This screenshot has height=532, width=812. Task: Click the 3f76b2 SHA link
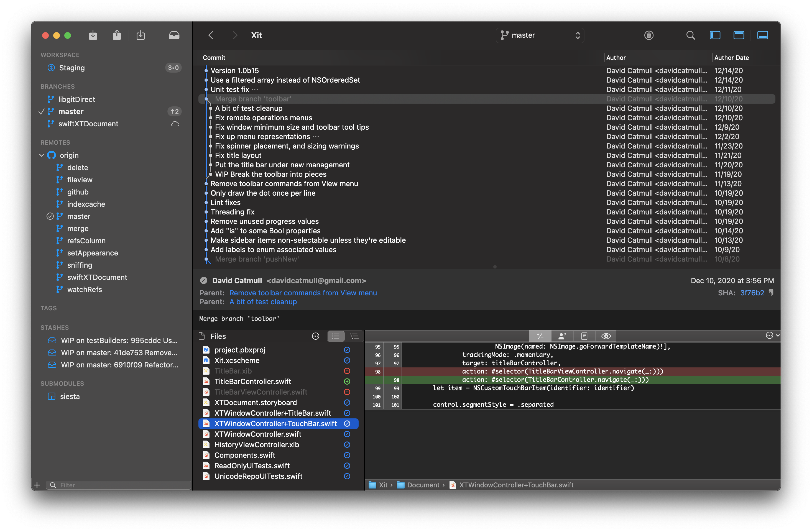pyautogui.click(x=752, y=293)
